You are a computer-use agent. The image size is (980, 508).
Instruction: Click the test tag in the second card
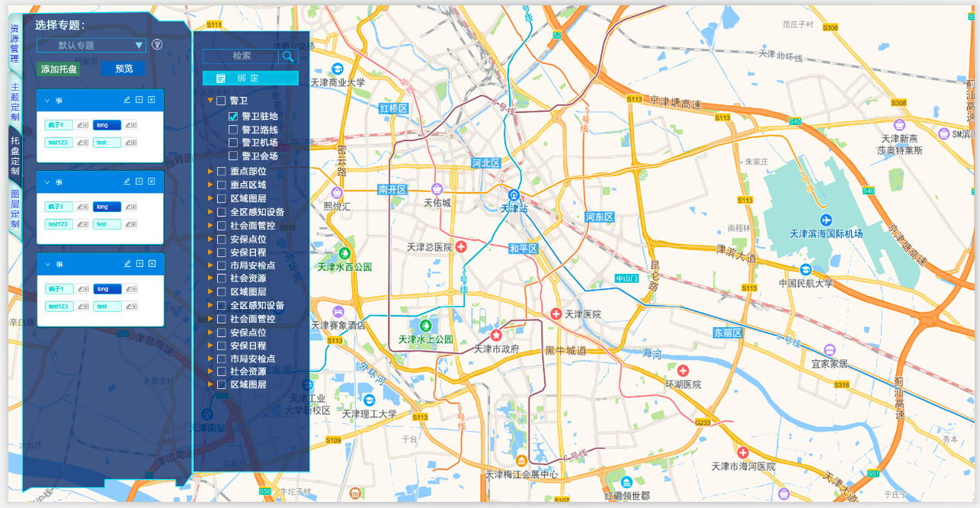tap(107, 224)
